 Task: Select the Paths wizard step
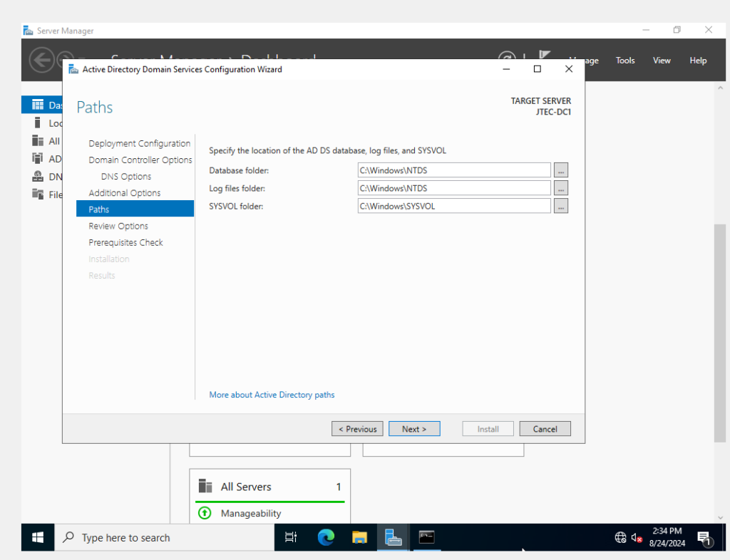(135, 209)
